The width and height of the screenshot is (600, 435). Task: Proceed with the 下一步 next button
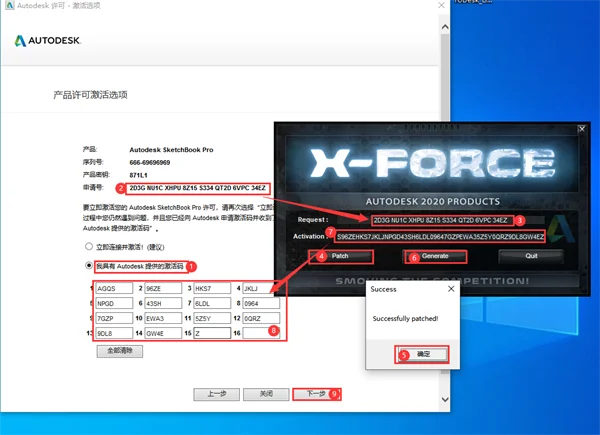[x=316, y=394]
